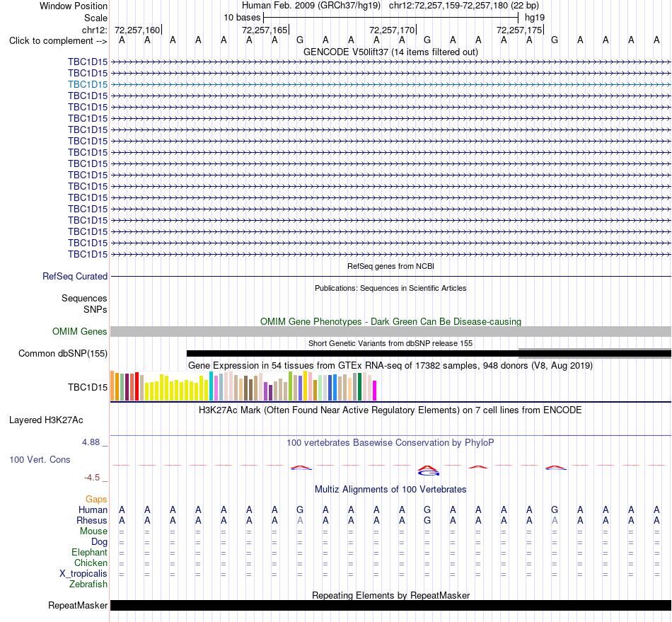Viewport: 672px width, 622px height.
Task: Click the GTEx 'Gene Expression in 54 tissues' title
Action: [x=390, y=366]
